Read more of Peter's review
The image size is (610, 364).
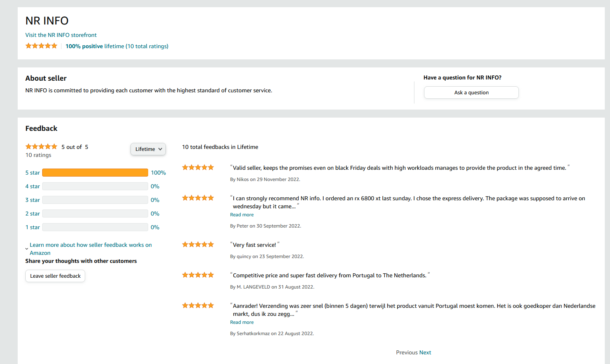[x=242, y=215]
